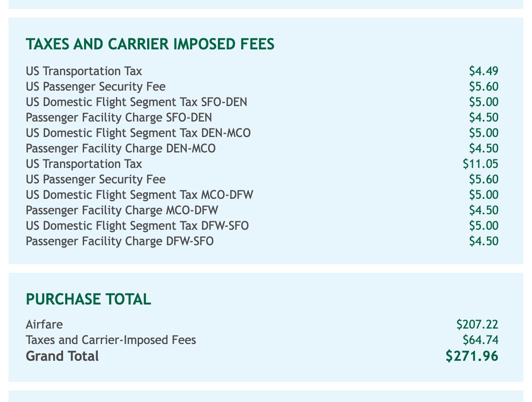Click the Purchase Total heading
The height and width of the screenshot is (402, 532).
(88, 299)
